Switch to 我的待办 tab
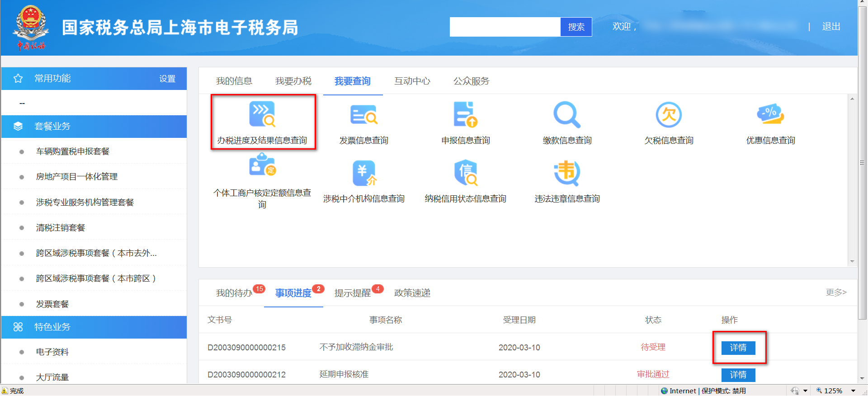This screenshot has height=396, width=868. coord(234,293)
